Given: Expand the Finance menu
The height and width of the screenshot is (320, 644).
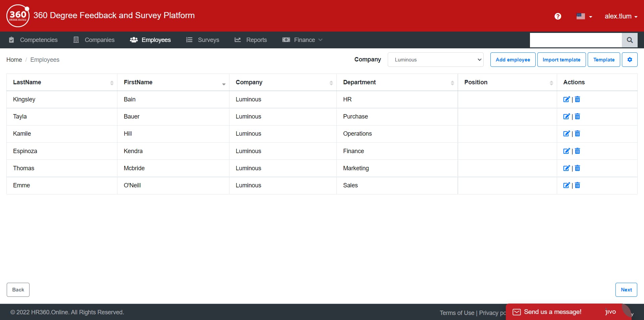Looking at the screenshot, I should point(303,40).
